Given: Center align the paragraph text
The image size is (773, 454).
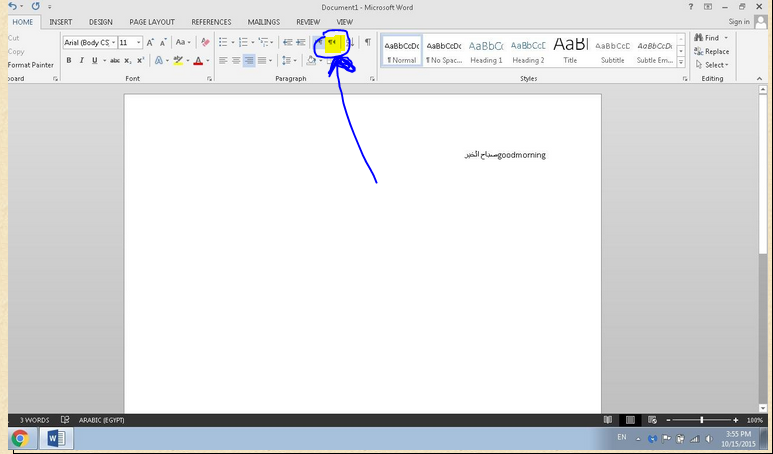Looking at the screenshot, I should pos(236,60).
